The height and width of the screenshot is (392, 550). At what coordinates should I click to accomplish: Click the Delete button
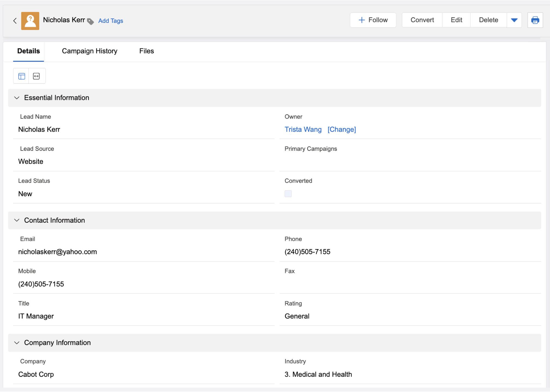(488, 20)
